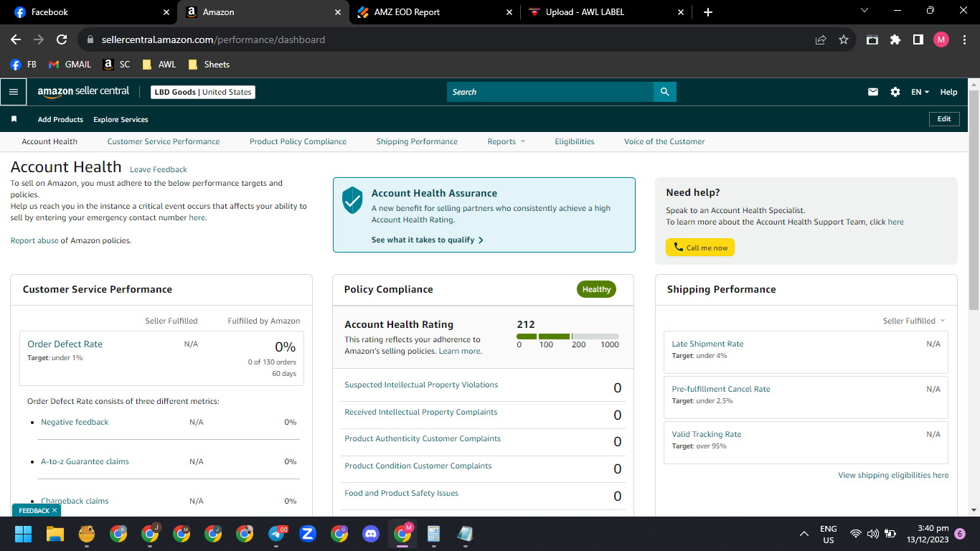Click the Edit button

[x=944, y=119]
